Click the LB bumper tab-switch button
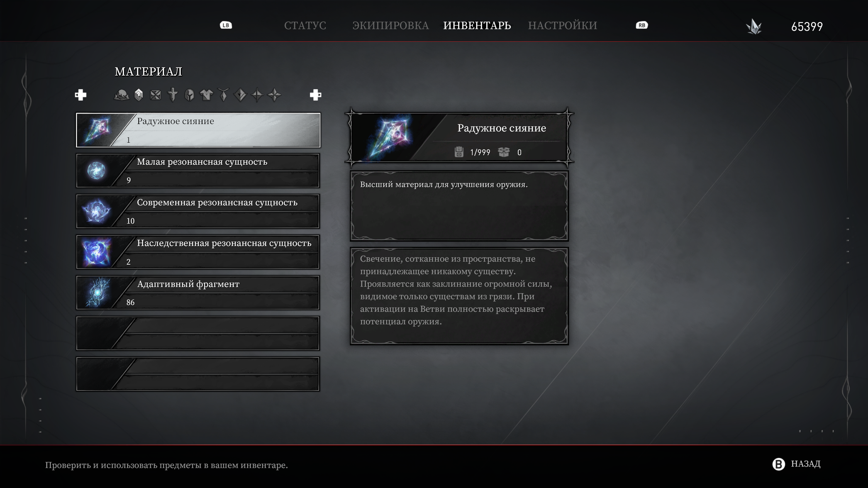 (226, 25)
